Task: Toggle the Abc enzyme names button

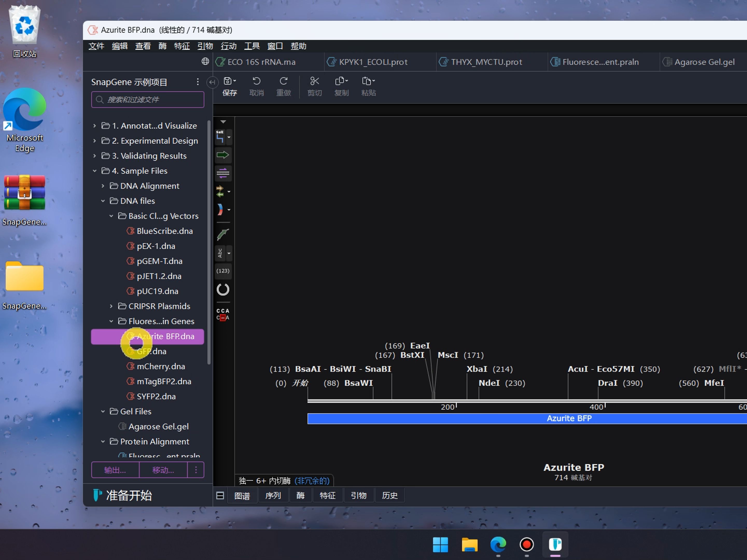Action: point(220,253)
